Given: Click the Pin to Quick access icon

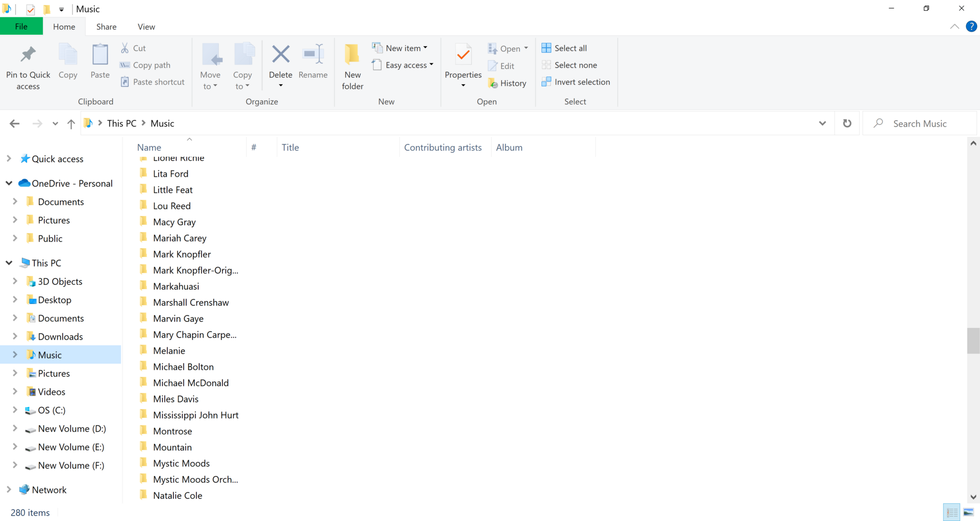Looking at the screenshot, I should point(28,54).
